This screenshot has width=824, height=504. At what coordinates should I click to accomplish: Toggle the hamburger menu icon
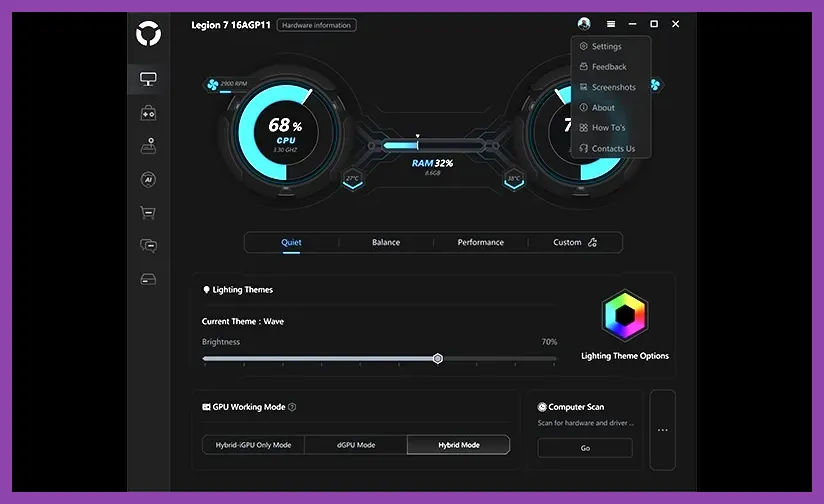(x=611, y=24)
